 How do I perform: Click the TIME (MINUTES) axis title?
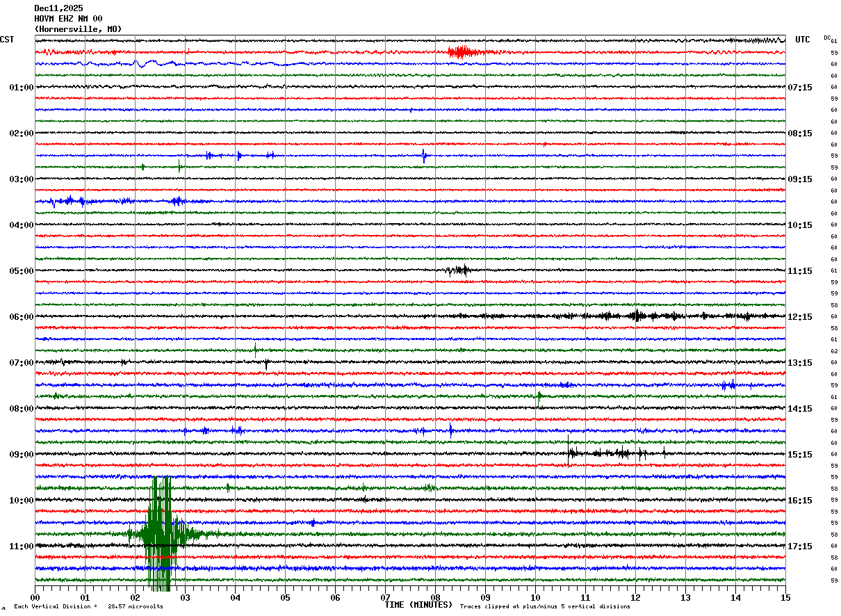418,605
